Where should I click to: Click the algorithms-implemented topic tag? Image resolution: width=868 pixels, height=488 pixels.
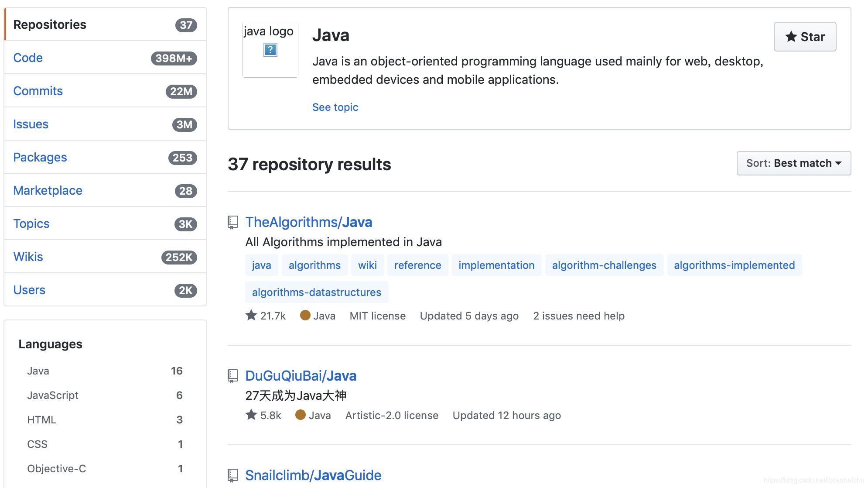coord(734,265)
